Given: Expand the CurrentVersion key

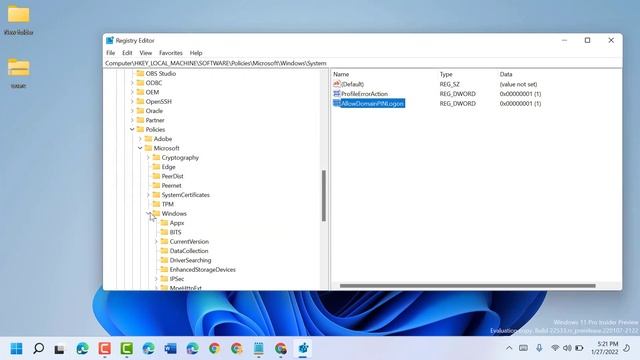Looking at the screenshot, I should [156, 242].
